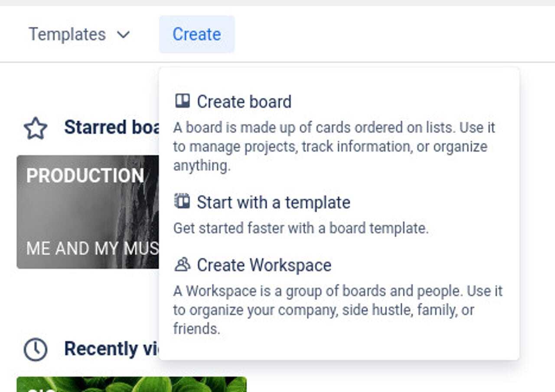
Task: Click the Recently viewed heading text
Action: click(x=111, y=349)
